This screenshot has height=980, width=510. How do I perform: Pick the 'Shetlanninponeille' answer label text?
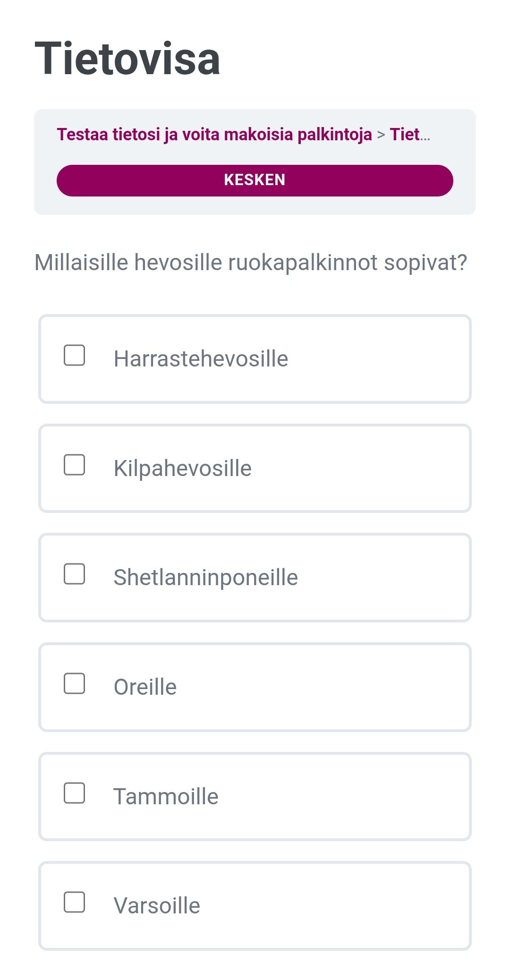tap(206, 578)
